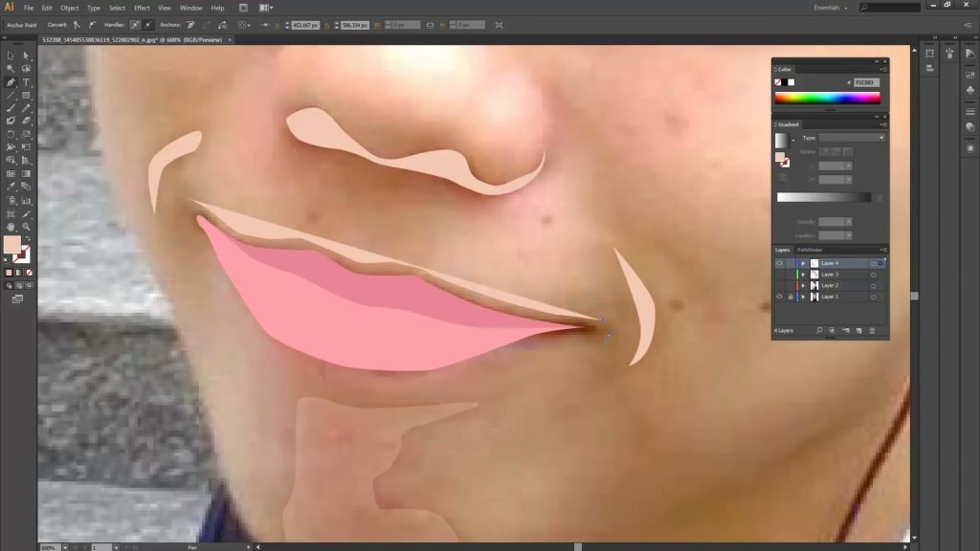Select the Line Segment tool
The width and height of the screenshot is (980, 551).
tap(11, 96)
